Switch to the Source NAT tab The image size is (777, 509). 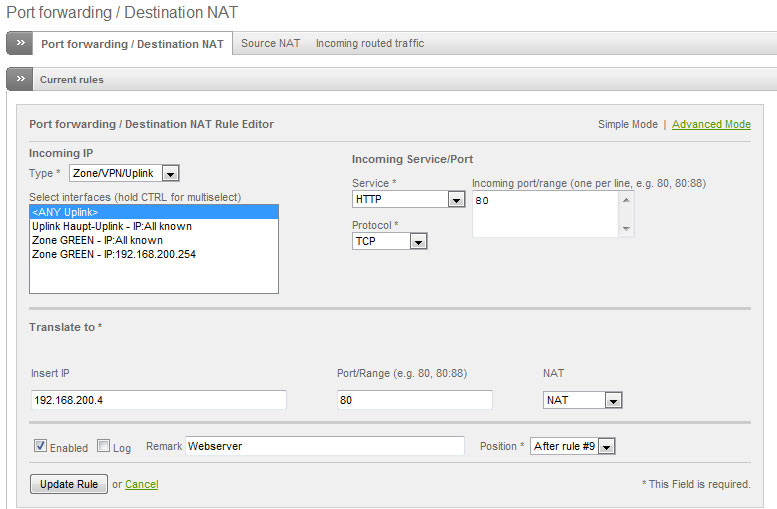pos(270,43)
